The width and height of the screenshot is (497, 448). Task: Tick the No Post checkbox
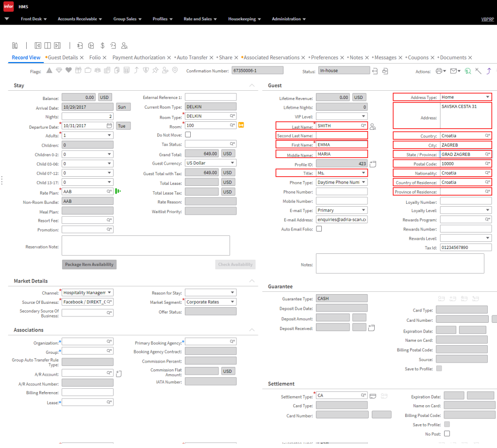click(x=447, y=433)
